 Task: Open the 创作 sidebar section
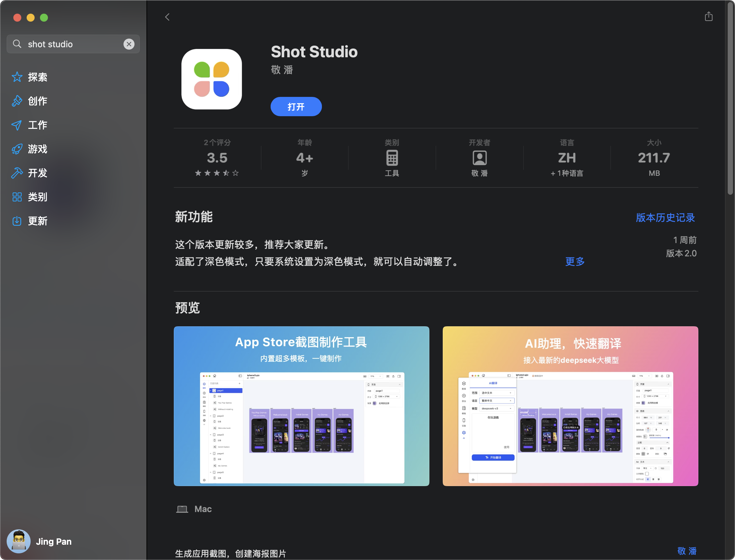coord(37,101)
